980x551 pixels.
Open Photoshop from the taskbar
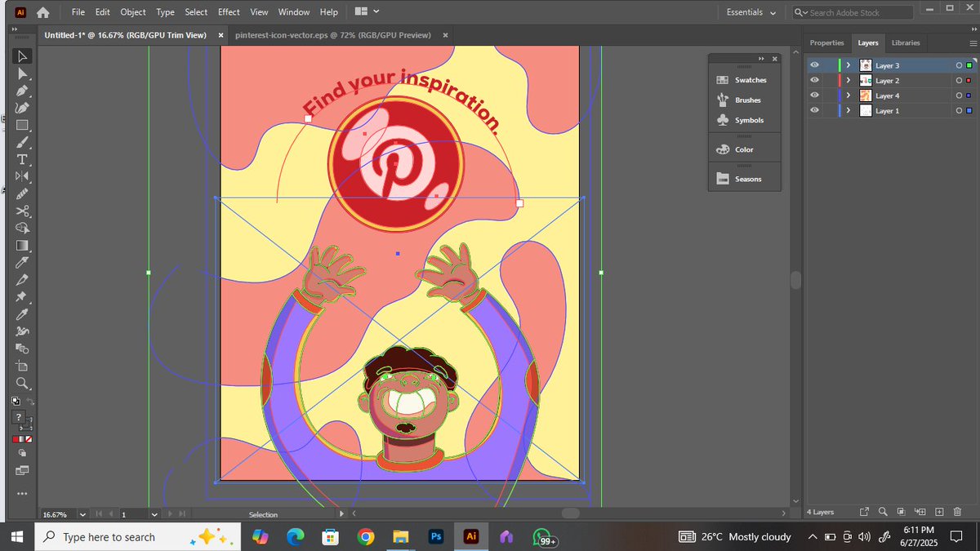click(x=435, y=537)
